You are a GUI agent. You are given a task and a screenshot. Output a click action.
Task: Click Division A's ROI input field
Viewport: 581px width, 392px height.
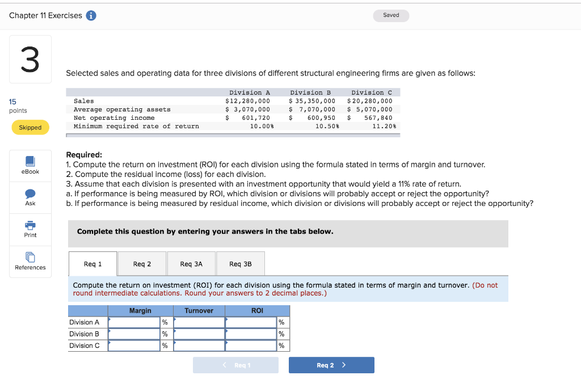251,322
